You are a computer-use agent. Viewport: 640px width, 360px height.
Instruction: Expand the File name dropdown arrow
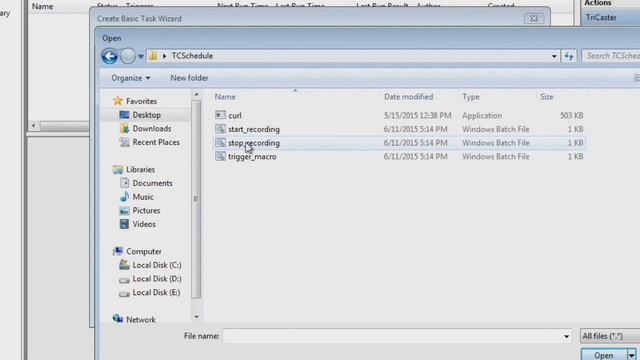point(566,337)
